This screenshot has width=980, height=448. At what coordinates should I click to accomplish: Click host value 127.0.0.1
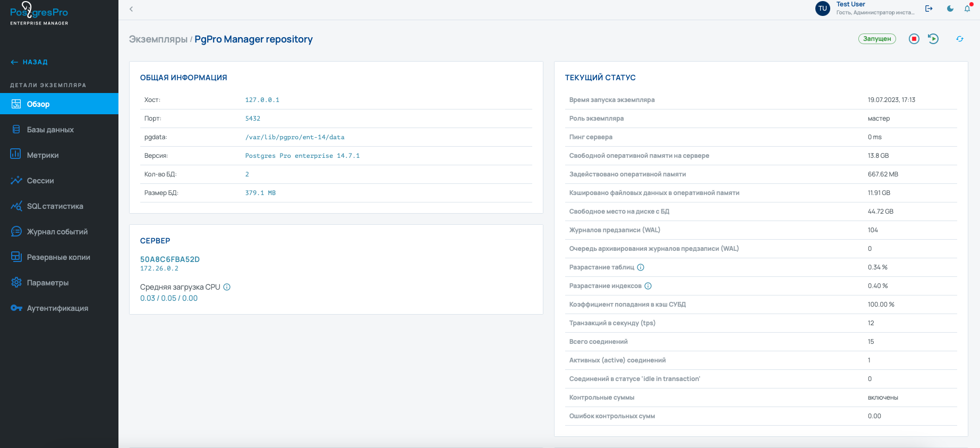pos(262,100)
